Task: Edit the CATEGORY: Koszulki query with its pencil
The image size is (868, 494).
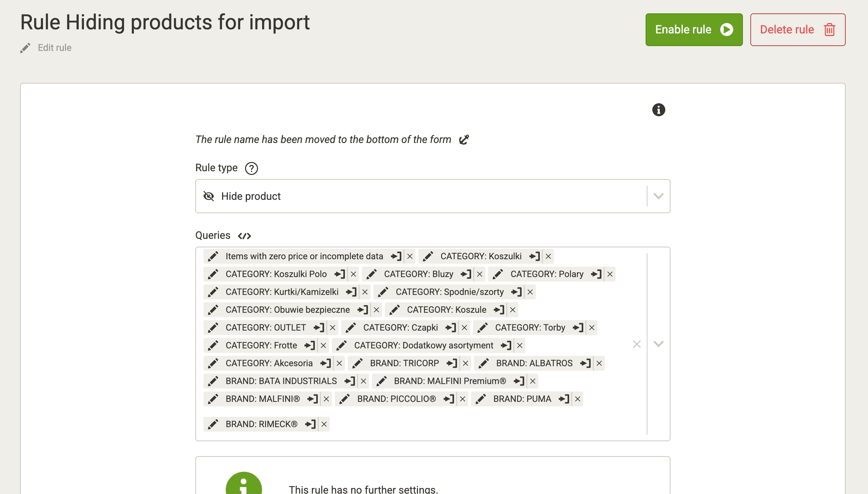Action: [x=428, y=256]
